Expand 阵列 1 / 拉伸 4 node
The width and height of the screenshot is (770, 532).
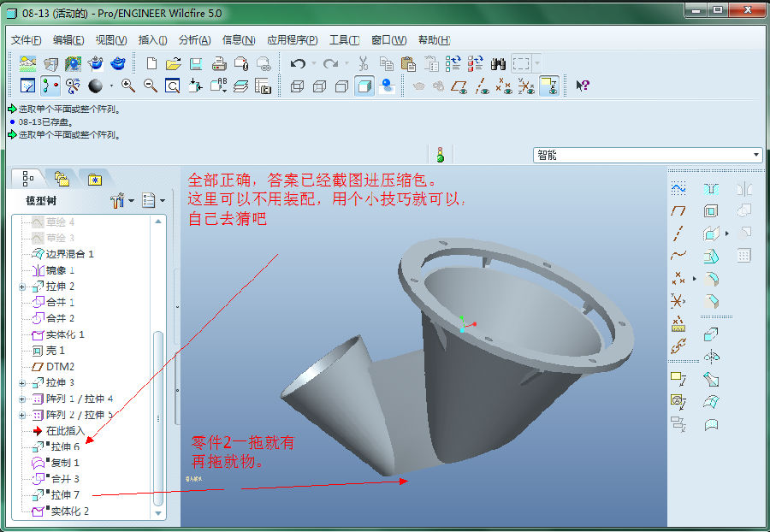pyautogui.click(x=22, y=399)
